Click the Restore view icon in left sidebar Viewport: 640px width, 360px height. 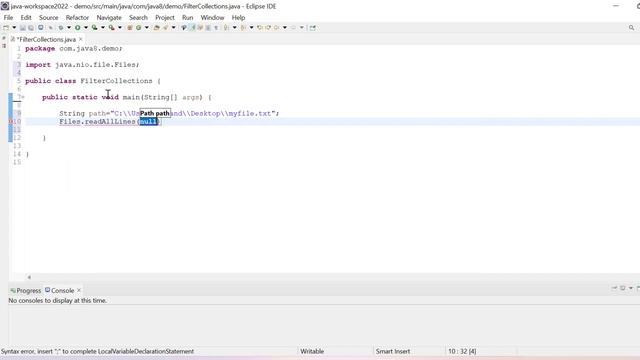pos(4,38)
